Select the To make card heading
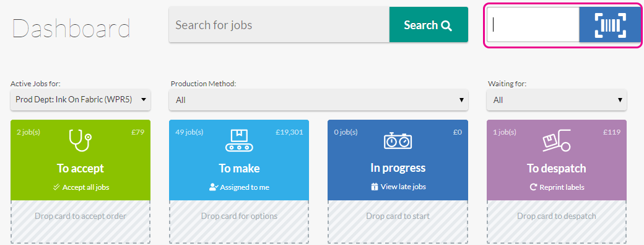This screenshot has width=644, height=245. 239,169
